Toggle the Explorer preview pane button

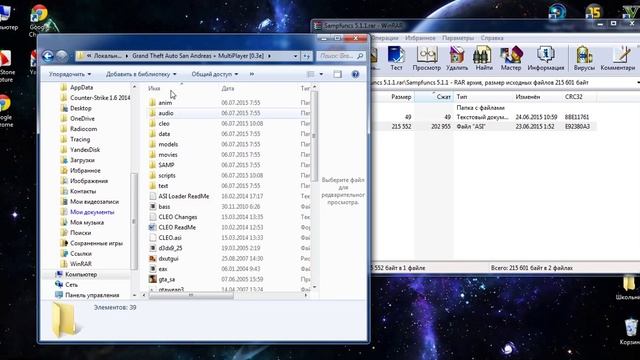(338, 74)
